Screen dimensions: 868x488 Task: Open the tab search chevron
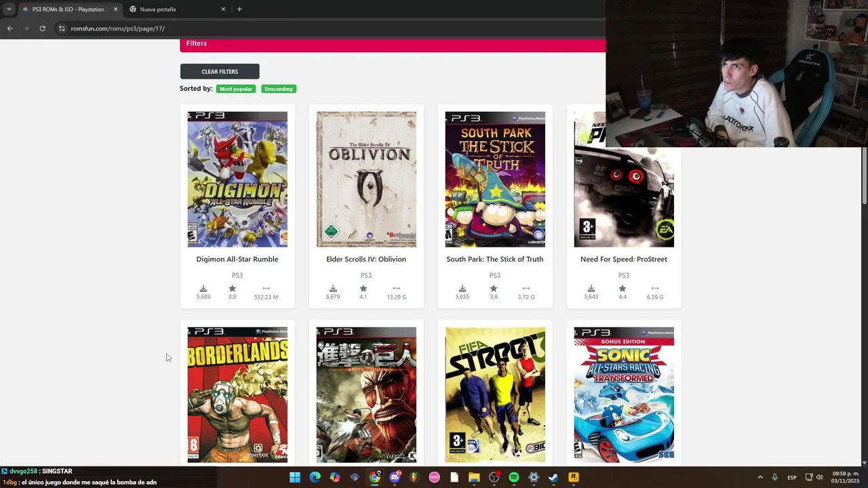pos(9,9)
